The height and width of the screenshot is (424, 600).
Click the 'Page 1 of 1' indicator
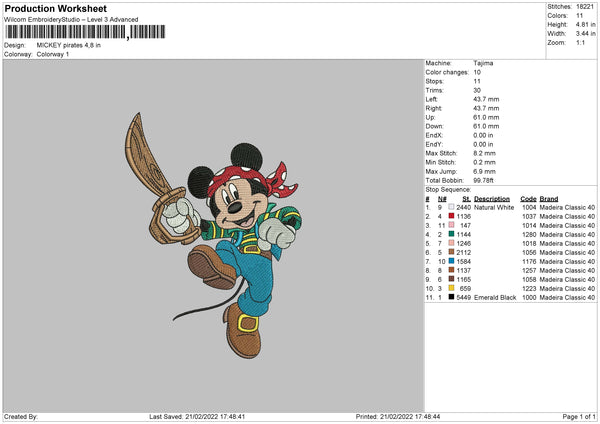tap(579, 416)
